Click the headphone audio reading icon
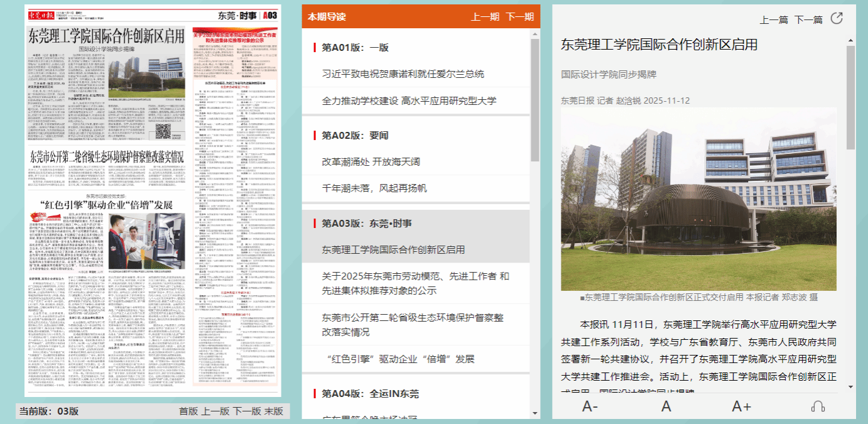Screen dimensions: 868x424 point(818,406)
